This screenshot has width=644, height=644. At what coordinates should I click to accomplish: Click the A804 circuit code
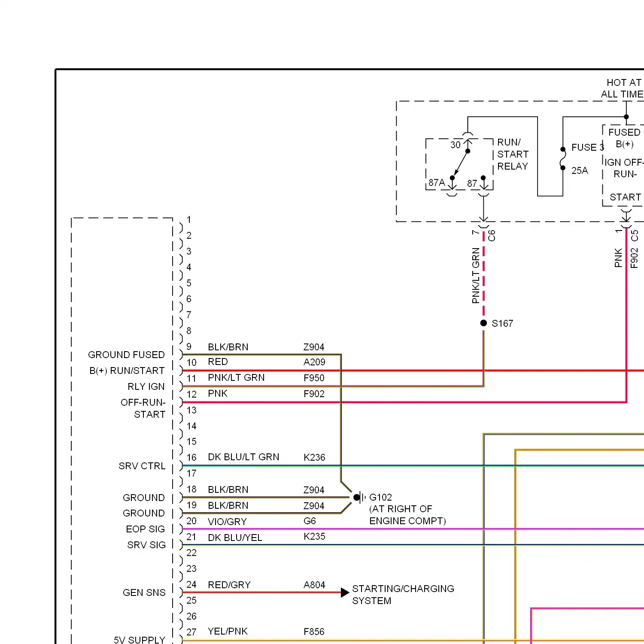pyautogui.click(x=314, y=585)
